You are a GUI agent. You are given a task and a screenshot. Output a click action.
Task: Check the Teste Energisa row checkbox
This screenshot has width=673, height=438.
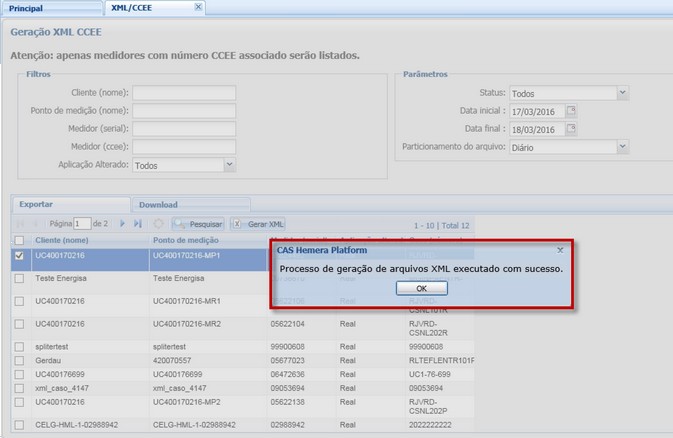tap(19, 278)
